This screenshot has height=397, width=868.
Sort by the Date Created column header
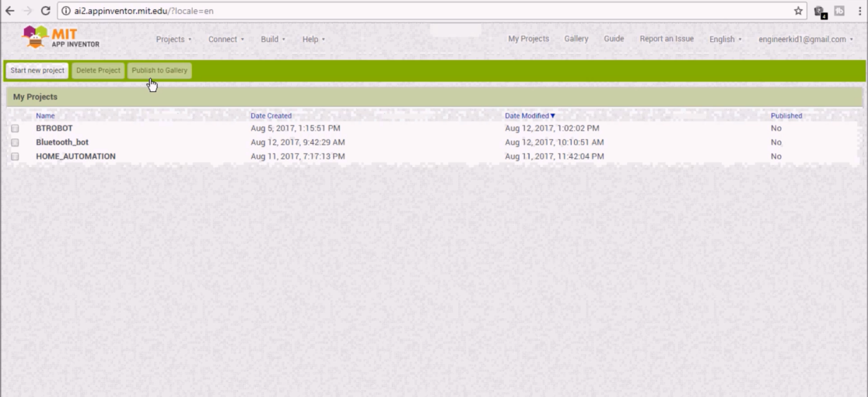pos(271,116)
